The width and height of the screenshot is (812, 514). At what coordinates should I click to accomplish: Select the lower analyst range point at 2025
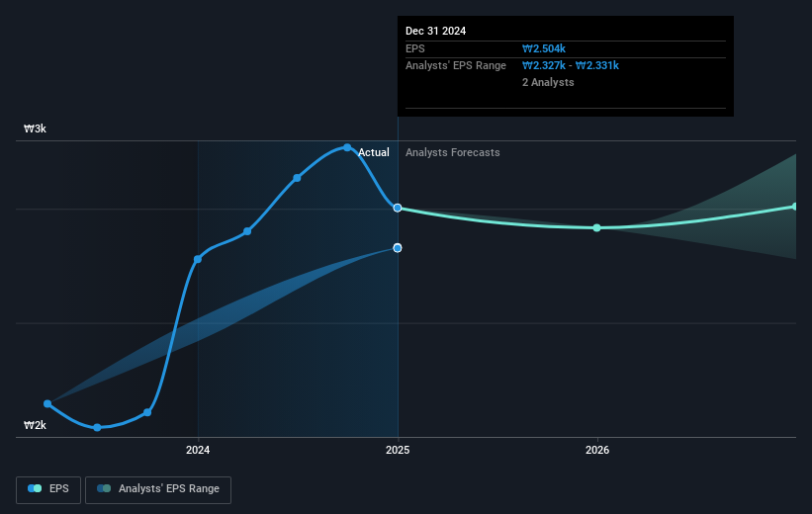point(398,248)
